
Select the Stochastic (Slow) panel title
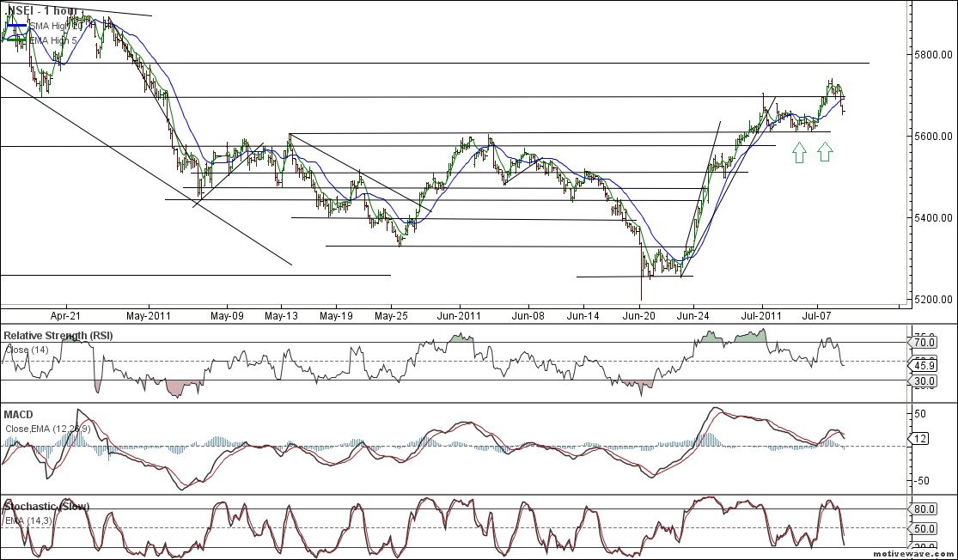pos(46,507)
